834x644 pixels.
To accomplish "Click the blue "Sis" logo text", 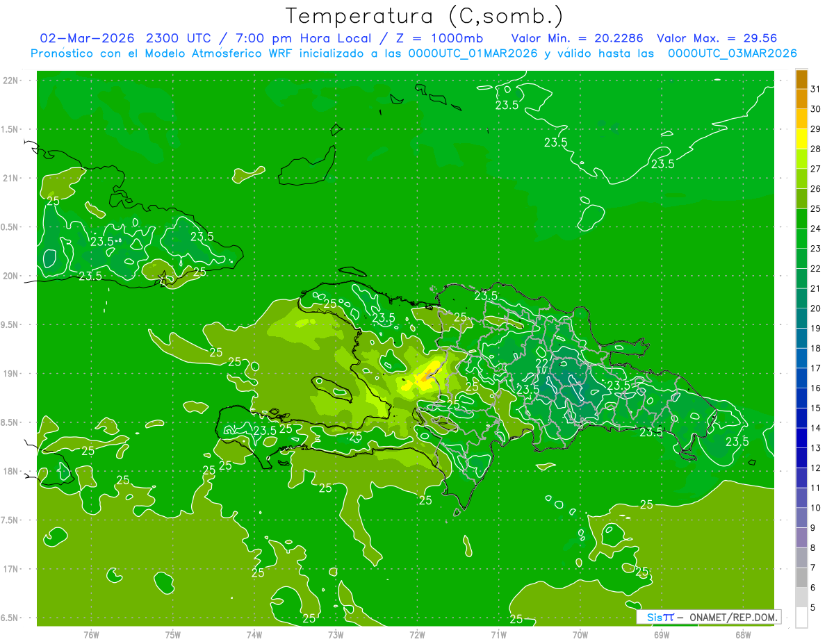I will point(654,617).
